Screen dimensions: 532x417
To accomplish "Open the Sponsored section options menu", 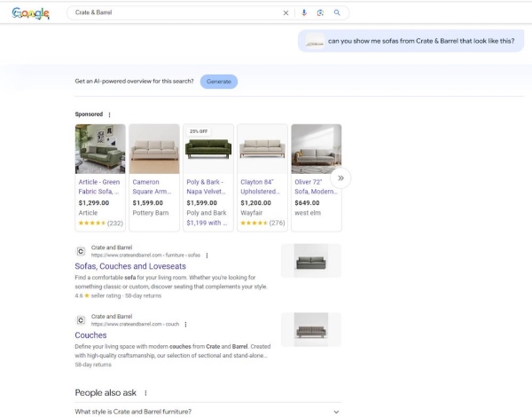I will [110, 114].
